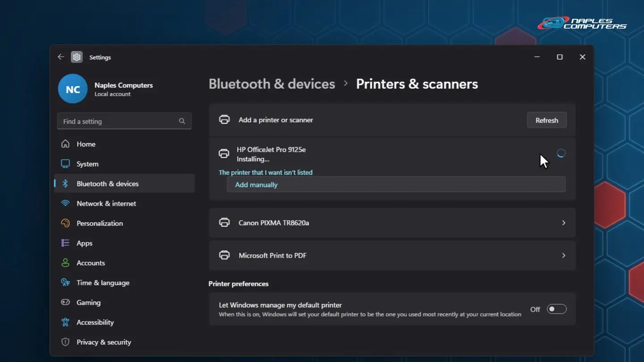Open System settings page
The height and width of the screenshot is (362, 644).
click(124, 164)
